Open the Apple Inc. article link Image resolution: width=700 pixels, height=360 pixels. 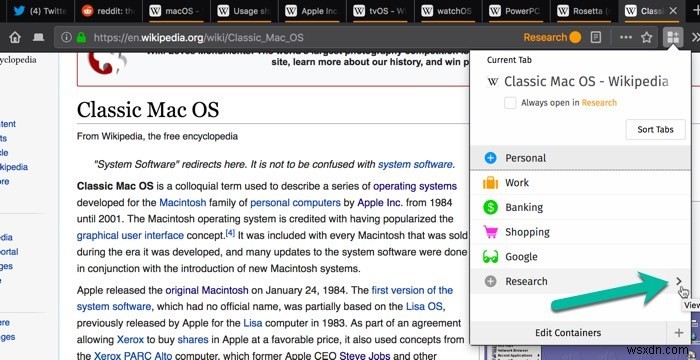(379, 202)
